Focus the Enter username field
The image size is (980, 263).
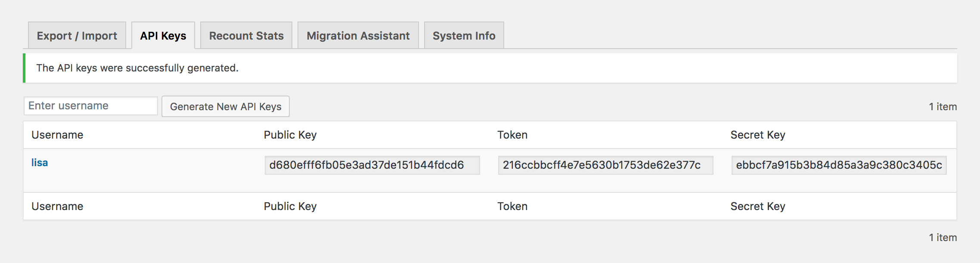[91, 106]
